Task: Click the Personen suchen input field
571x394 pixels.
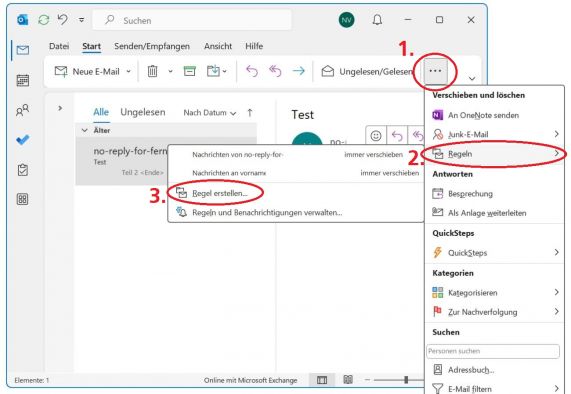Action: click(493, 351)
